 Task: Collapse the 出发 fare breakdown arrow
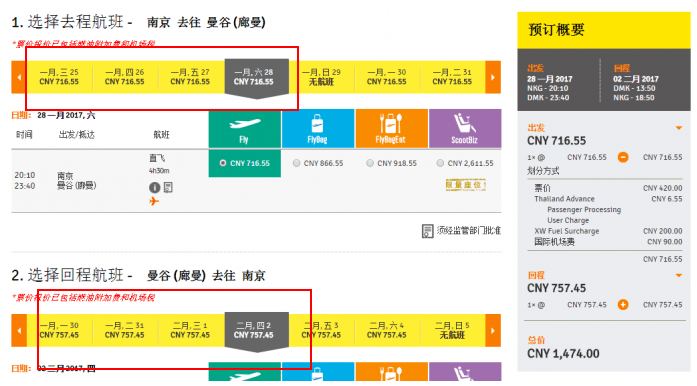pyautogui.click(x=679, y=128)
